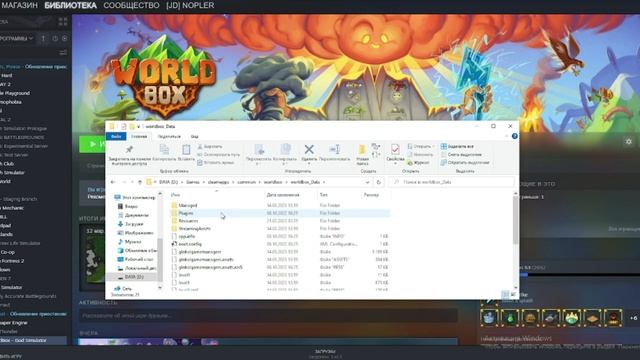Select the boot.config file
This screenshot has height=360, width=640.
[280, 244]
